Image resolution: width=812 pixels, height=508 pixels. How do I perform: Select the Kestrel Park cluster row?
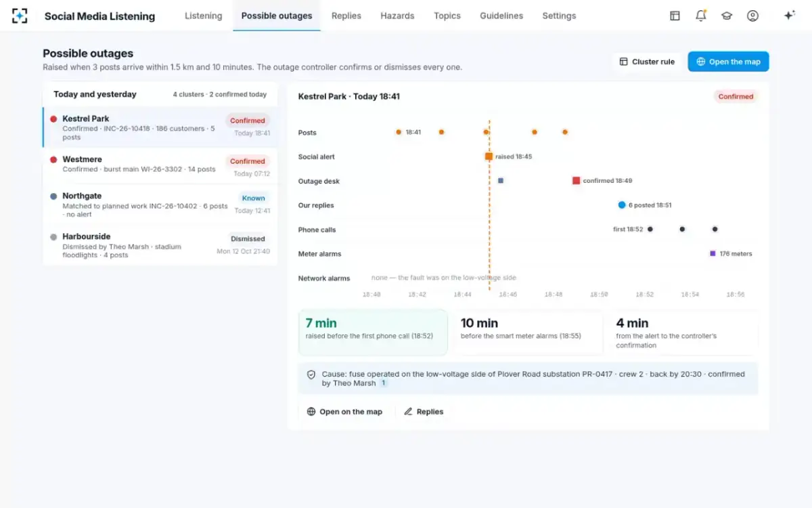coord(160,127)
